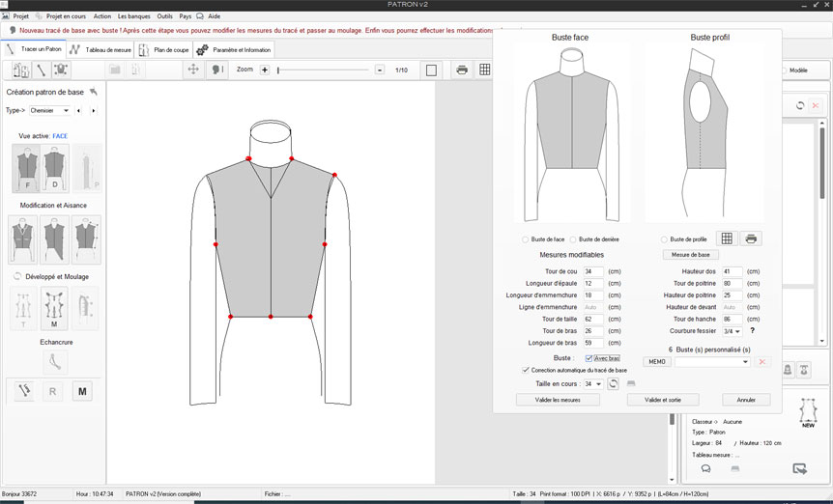The width and height of the screenshot is (833, 504).
Task: Click the Echancrure neckline curve icon
Action: point(56,361)
